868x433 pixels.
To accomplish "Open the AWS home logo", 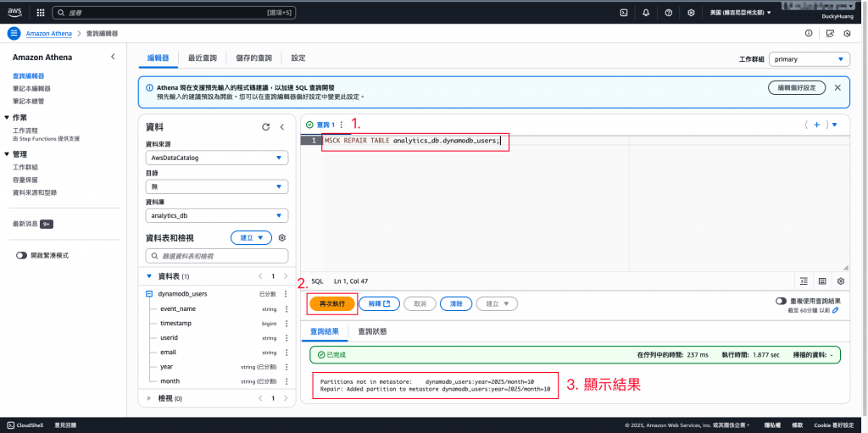I will [14, 12].
